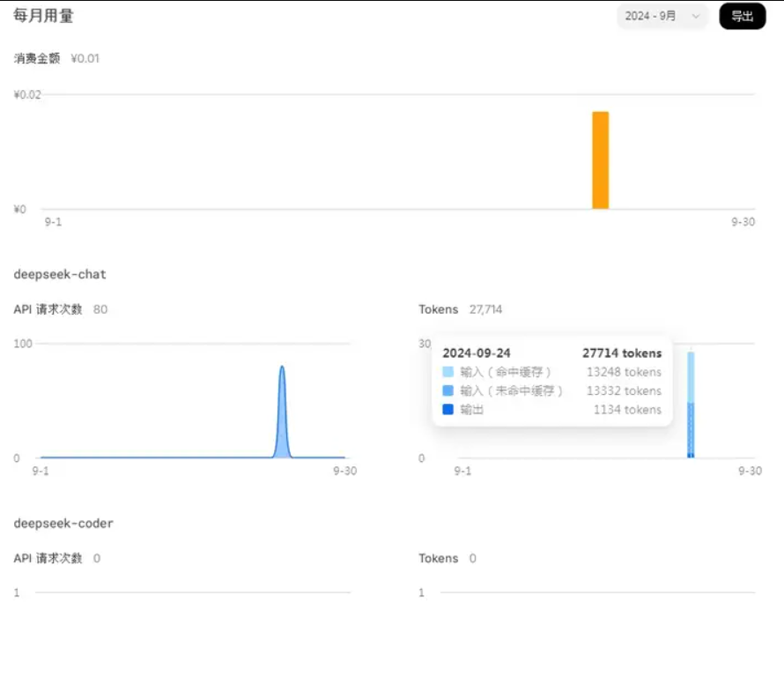Click the API 请求次数 label under deepseek-coder

tap(48, 558)
